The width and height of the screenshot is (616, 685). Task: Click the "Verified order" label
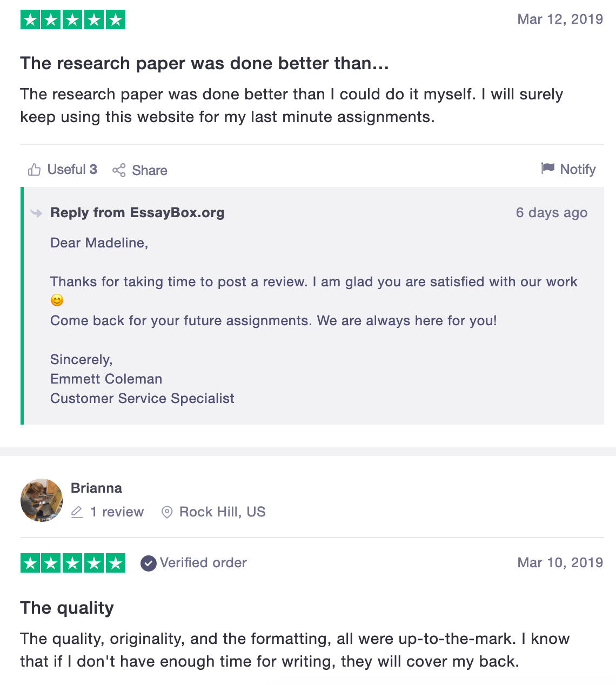203,563
